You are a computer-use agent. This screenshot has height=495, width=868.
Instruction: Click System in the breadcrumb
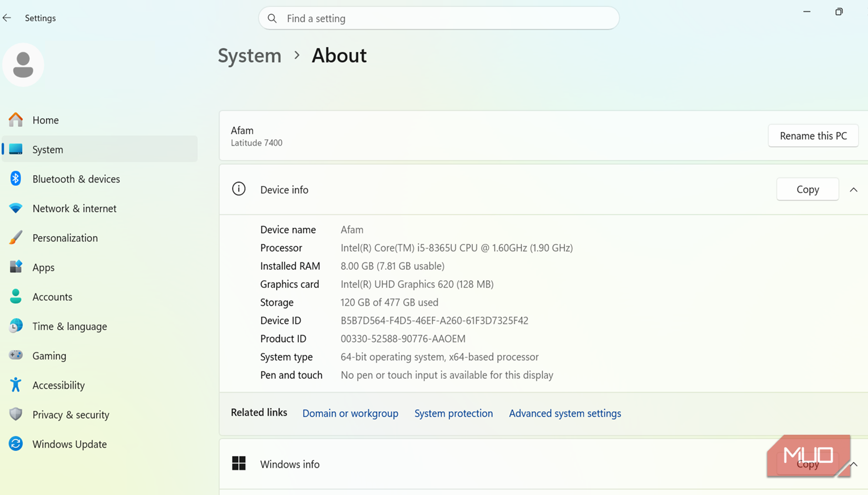point(249,56)
